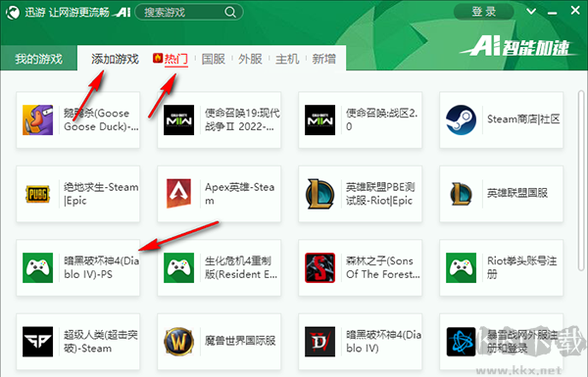Click the PUBG game icon
The image size is (588, 377).
point(38,194)
